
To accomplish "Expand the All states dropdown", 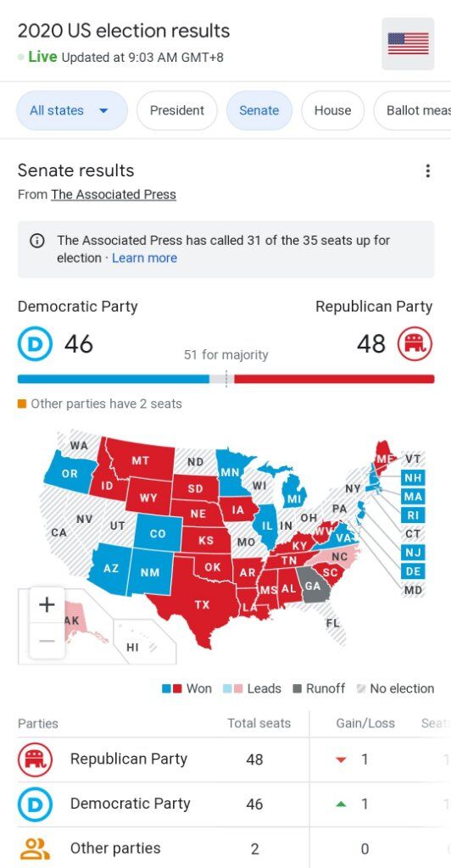I will pos(72,110).
